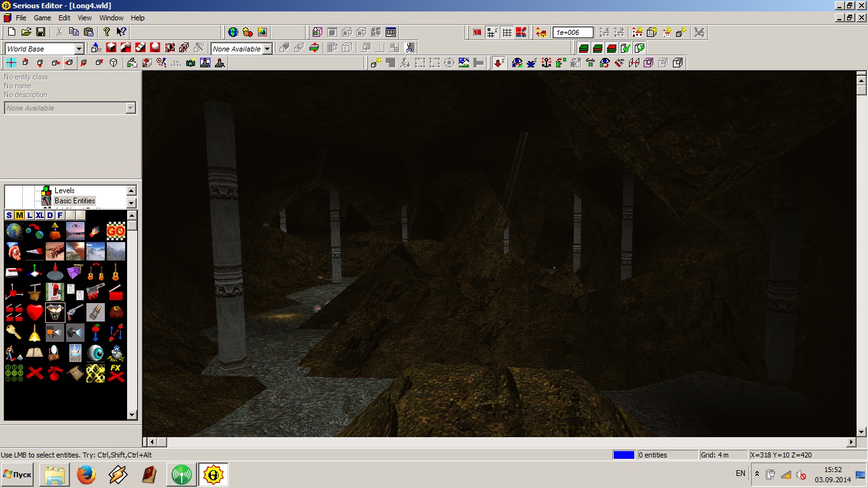The image size is (868, 488).
Task: Toggle the blue crosshair tool icon
Action: point(11,62)
